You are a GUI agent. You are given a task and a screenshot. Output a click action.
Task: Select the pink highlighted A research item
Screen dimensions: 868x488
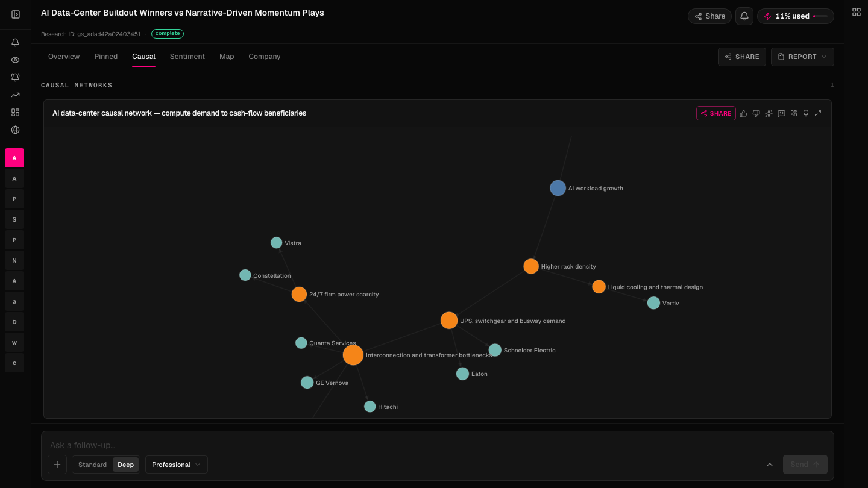tap(14, 158)
